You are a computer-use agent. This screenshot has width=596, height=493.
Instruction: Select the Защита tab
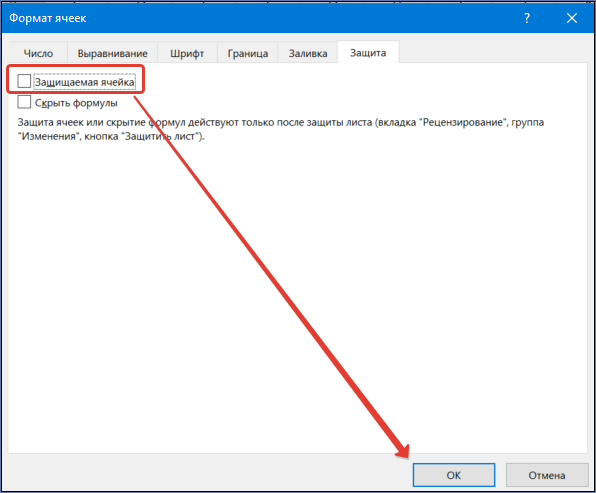(x=368, y=52)
